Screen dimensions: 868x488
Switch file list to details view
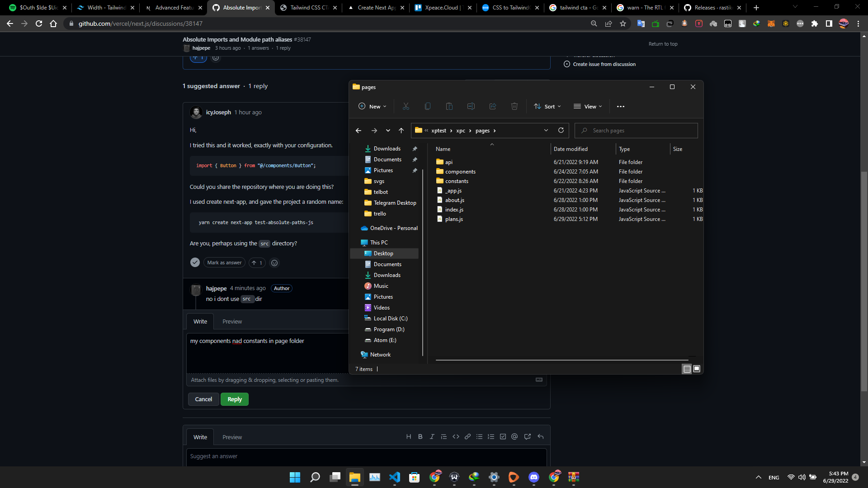[x=687, y=369]
